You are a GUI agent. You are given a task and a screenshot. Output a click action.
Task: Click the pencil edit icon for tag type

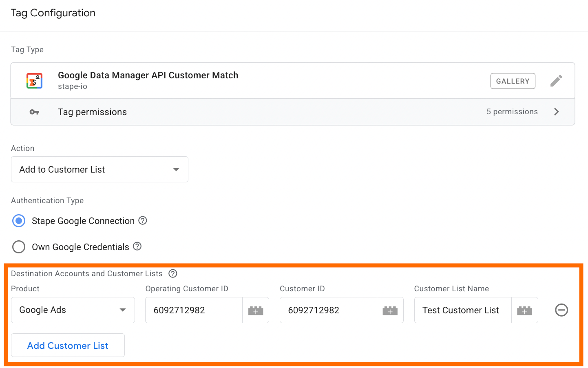click(x=556, y=81)
